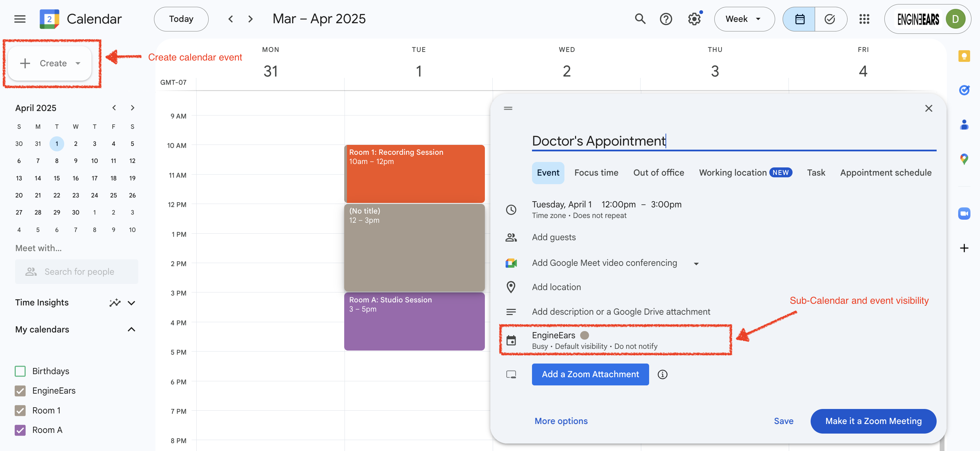Viewport: 980px width, 451px height.
Task: Open the search magnifier icon
Action: [640, 19]
